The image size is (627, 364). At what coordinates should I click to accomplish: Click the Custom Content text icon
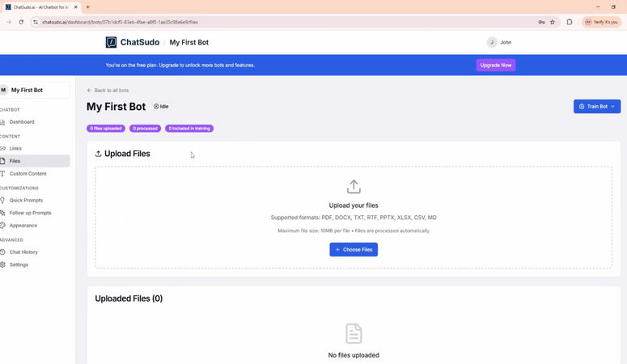(x=2, y=174)
